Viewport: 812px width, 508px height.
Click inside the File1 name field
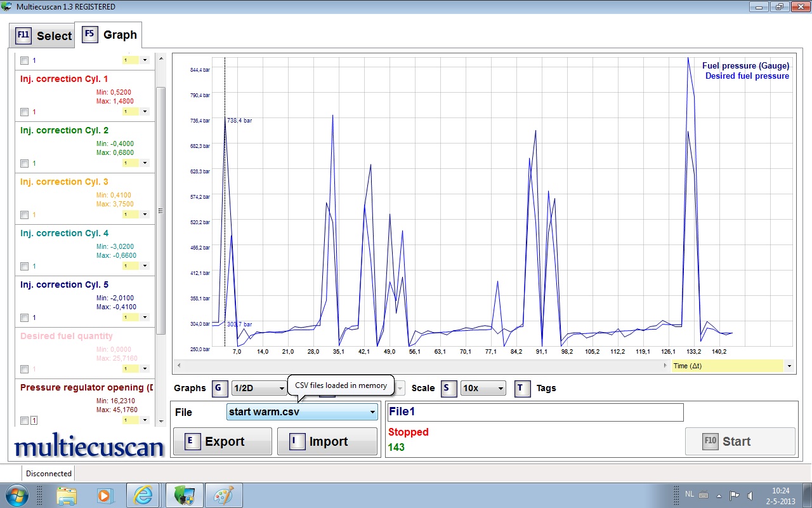pos(535,412)
